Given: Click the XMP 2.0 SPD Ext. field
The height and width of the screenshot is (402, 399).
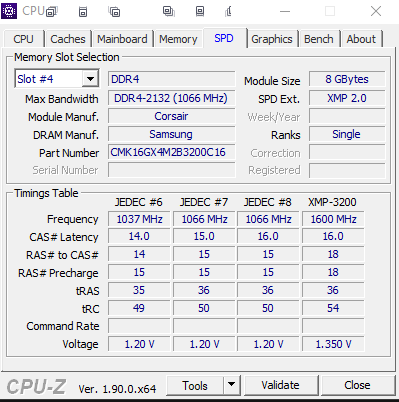Looking at the screenshot, I should click(347, 98).
